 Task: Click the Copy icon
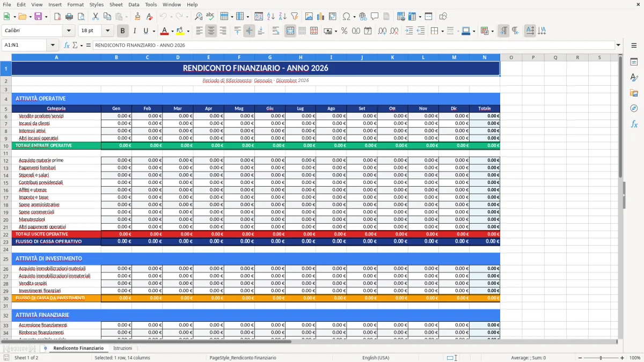(x=107, y=17)
